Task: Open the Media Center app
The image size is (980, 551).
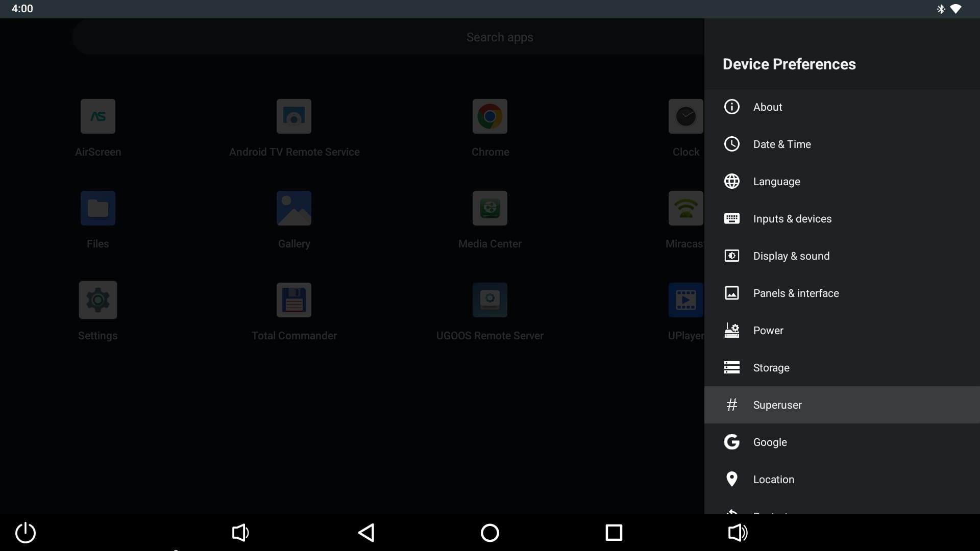Action: [x=489, y=209]
